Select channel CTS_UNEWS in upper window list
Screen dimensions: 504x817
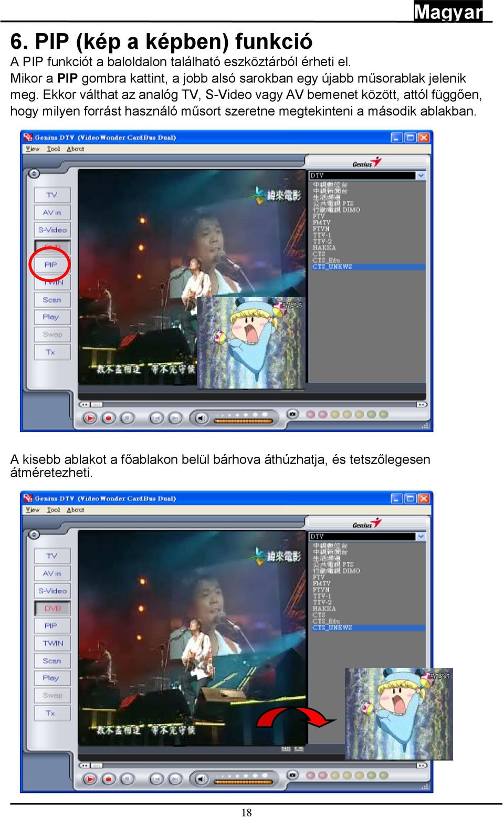tap(367, 267)
